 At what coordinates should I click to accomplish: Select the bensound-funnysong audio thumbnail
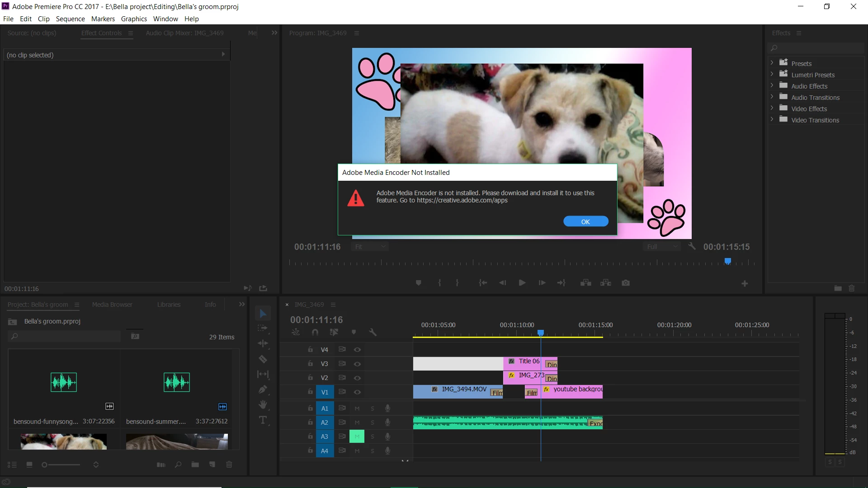coord(64,382)
